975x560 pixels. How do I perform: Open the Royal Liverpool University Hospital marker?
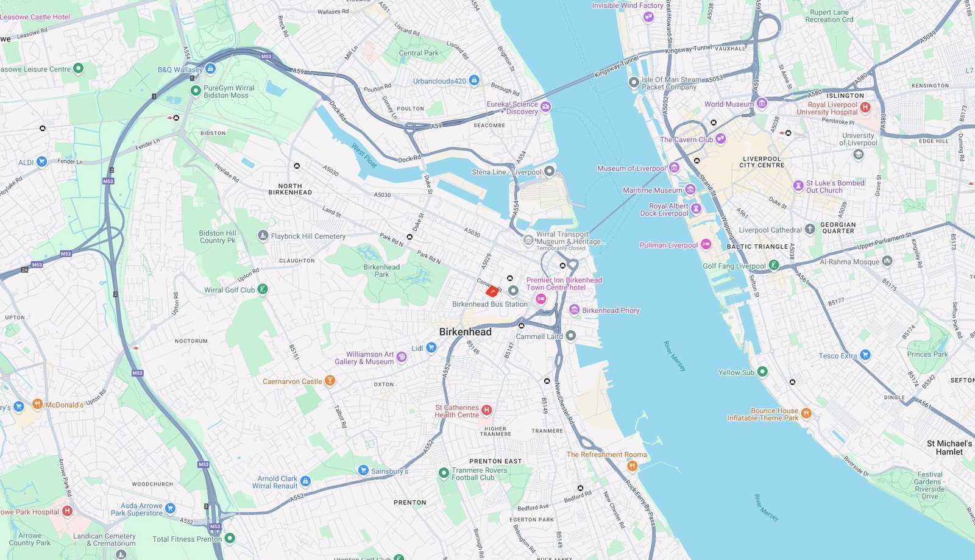coord(865,107)
